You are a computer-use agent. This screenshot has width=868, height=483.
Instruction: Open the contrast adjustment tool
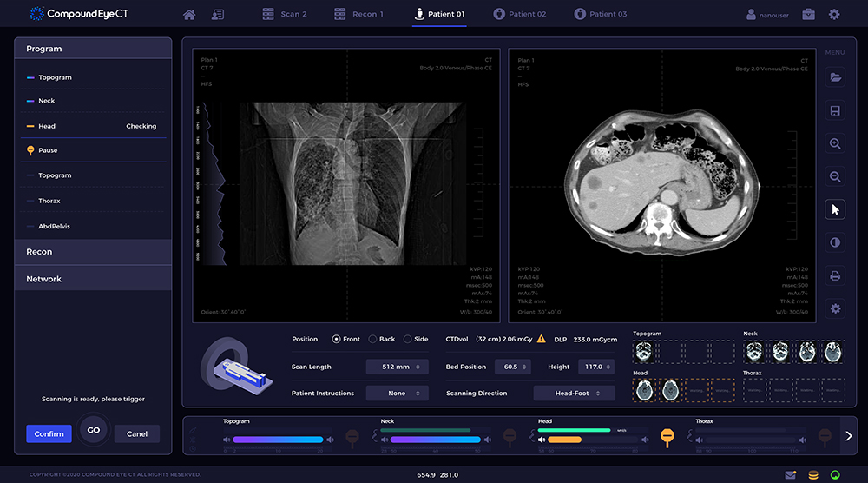(835, 242)
